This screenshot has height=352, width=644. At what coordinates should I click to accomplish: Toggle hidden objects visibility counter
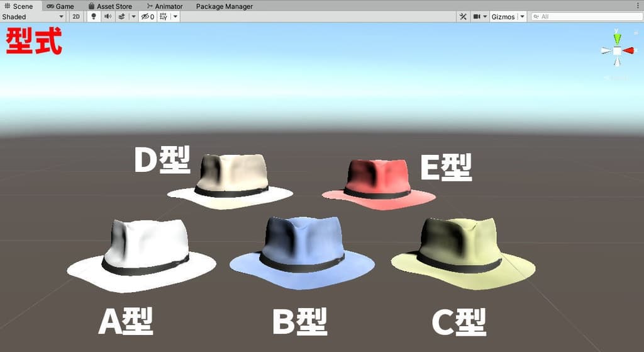[148, 16]
